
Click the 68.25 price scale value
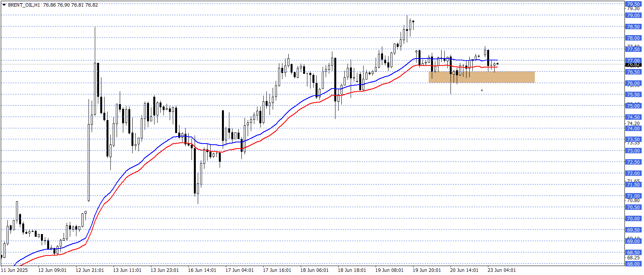tap(633, 257)
